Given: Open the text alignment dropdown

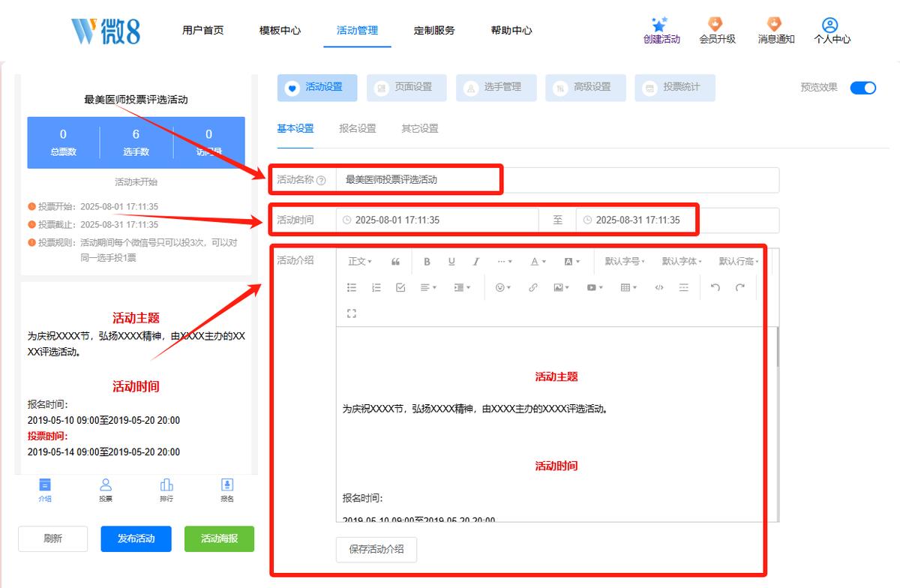Looking at the screenshot, I should (428, 287).
